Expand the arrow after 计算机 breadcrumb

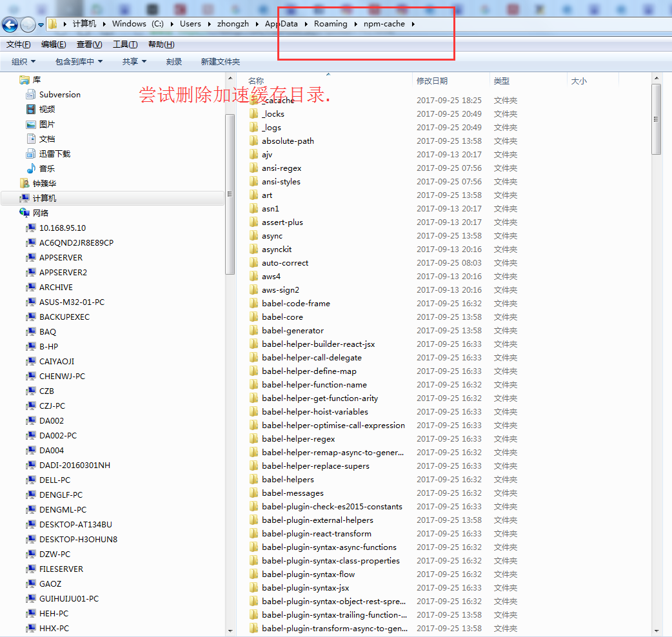pyautogui.click(x=104, y=24)
